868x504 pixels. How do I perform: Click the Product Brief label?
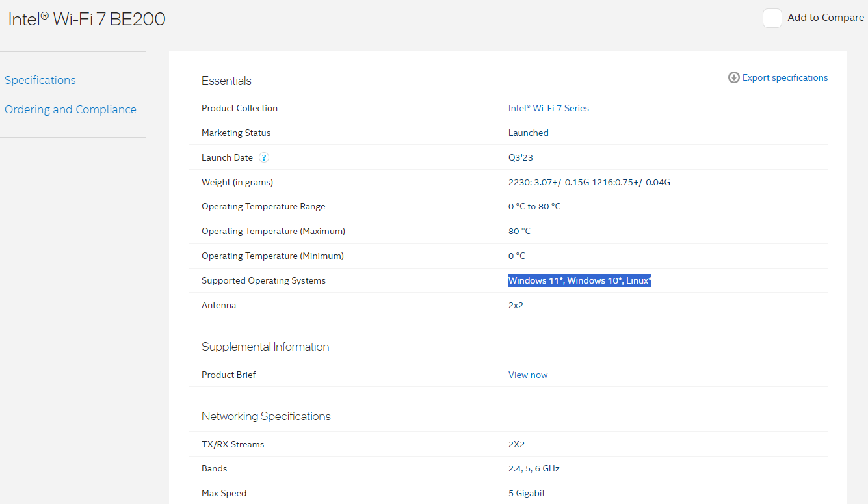[x=229, y=375]
